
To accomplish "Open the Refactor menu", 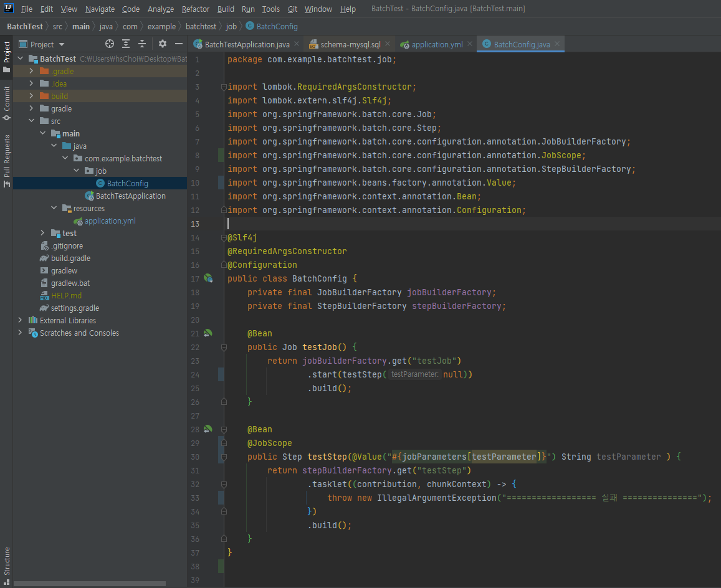I will coord(195,9).
